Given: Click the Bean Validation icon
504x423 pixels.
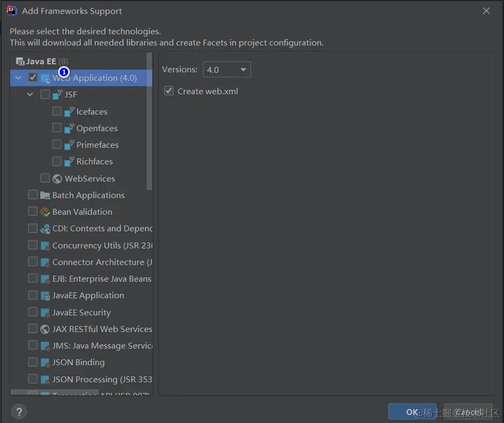Looking at the screenshot, I should (45, 212).
